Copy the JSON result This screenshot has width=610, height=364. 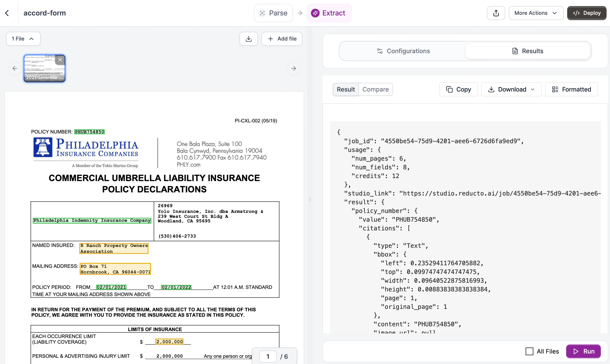458,89
